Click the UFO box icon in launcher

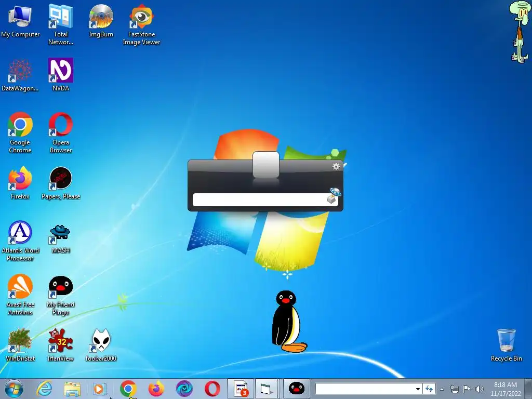pos(334,196)
